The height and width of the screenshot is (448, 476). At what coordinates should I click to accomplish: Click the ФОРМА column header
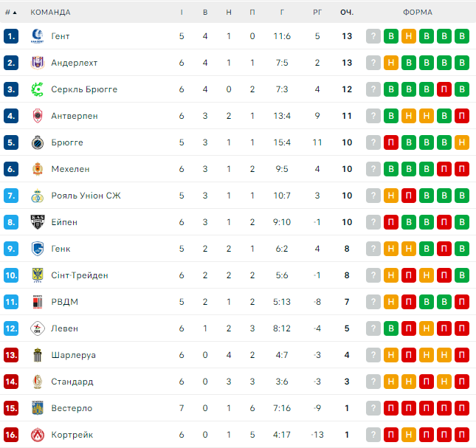coord(418,13)
